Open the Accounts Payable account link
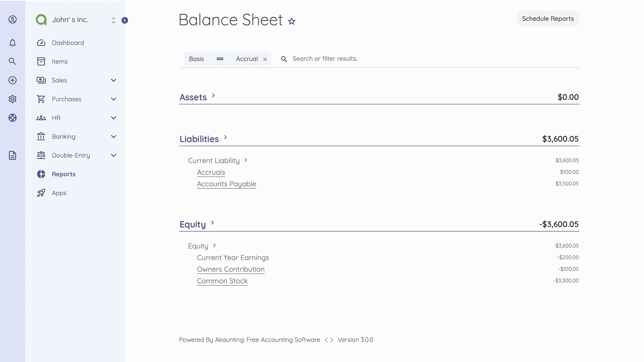Screen dimensions: 644x362 226,184
